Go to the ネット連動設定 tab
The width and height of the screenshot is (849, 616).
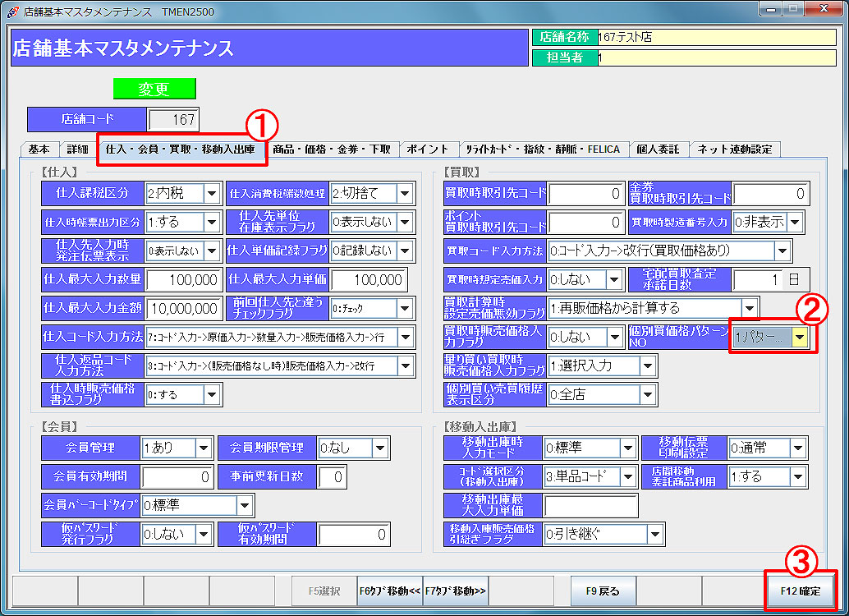click(735, 149)
